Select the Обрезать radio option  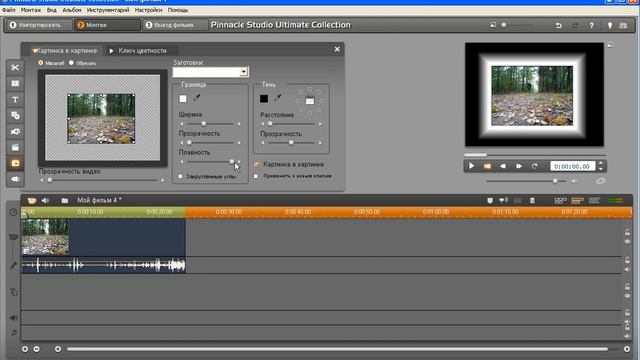click(x=71, y=63)
